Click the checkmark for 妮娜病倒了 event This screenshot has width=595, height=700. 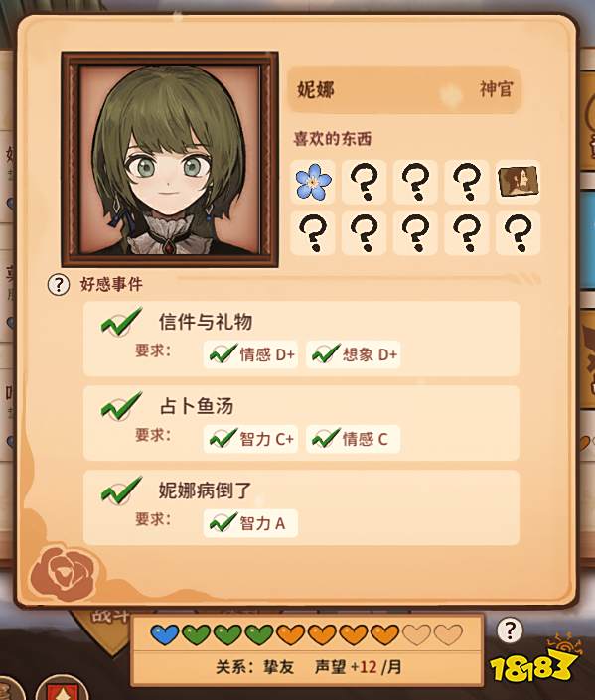120,490
